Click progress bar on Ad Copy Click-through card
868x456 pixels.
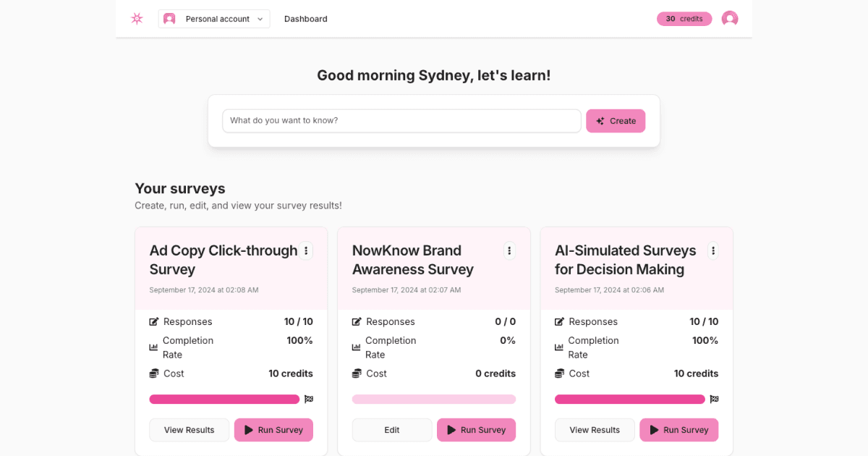pos(224,400)
